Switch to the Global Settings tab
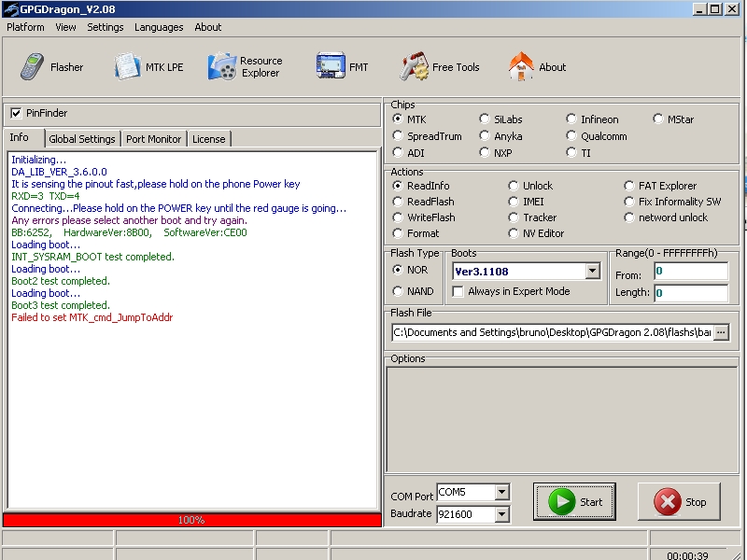747x560 pixels. (82, 139)
